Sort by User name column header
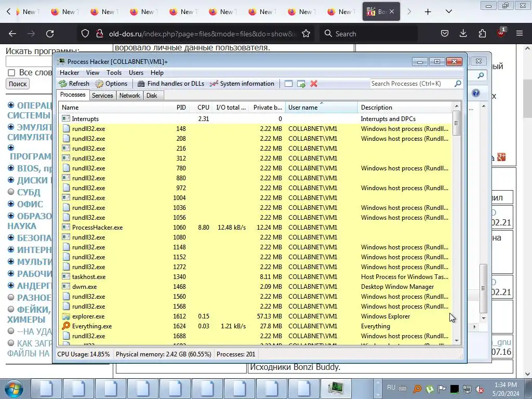532x399 pixels. click(321, 108)
